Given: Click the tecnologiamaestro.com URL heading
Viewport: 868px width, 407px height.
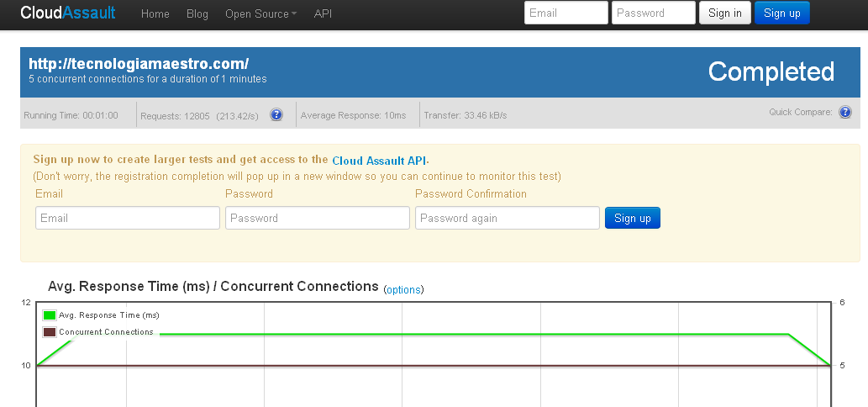Looking at the screenshot, I should pos(139,64).
